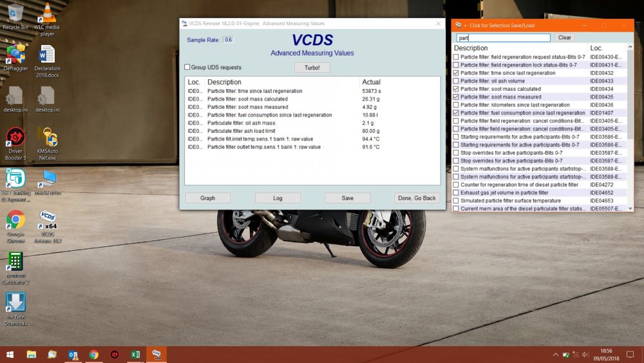
Task: Check Exhaust gas jet volume in particle filter
Action: pos(456,192)
